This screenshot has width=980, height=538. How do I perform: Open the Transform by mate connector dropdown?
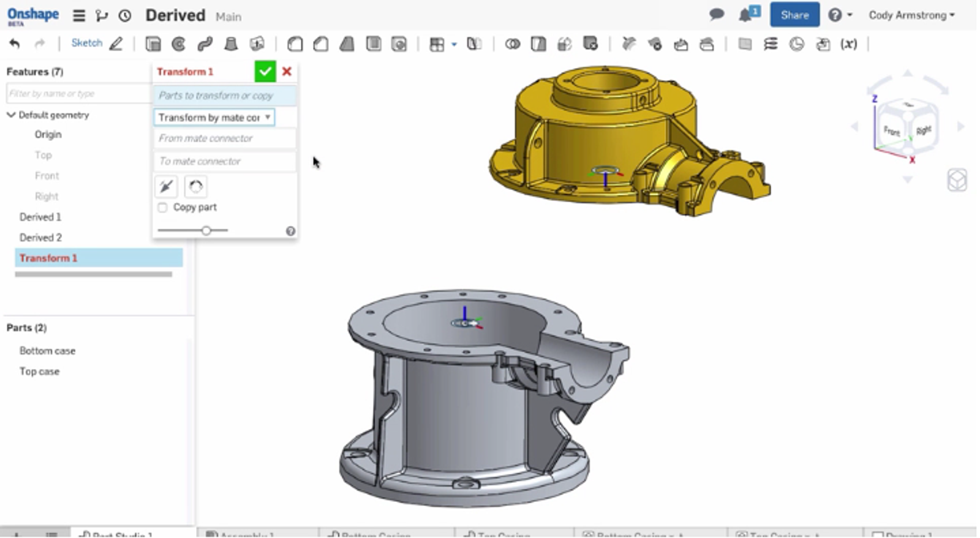(x=214, y=117)
